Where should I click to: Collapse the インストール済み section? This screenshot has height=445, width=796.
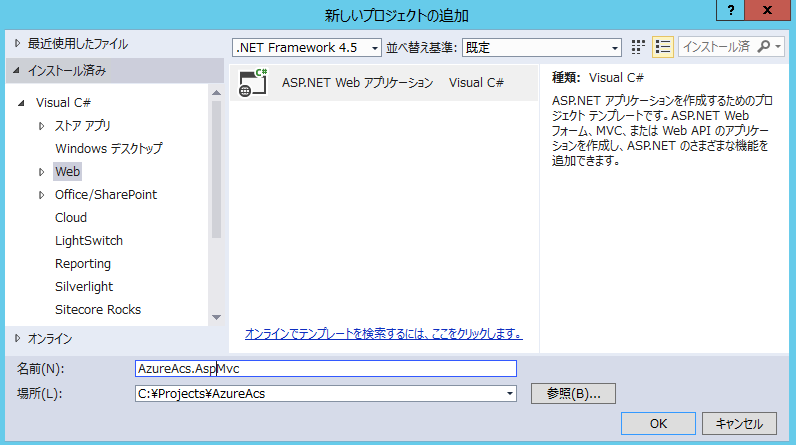tap(17, 71)
